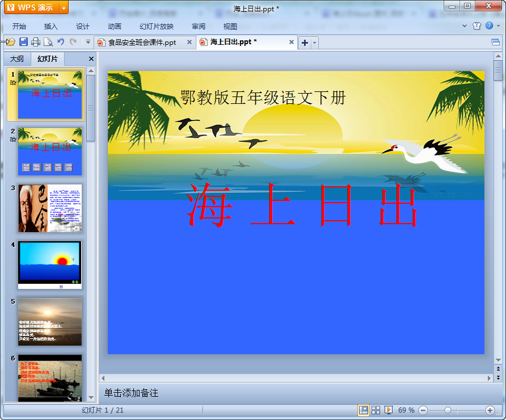Open the Help question mark icon
Image resolution: width=506 pixels, height=420 pixels.
(x=489, y=26)
